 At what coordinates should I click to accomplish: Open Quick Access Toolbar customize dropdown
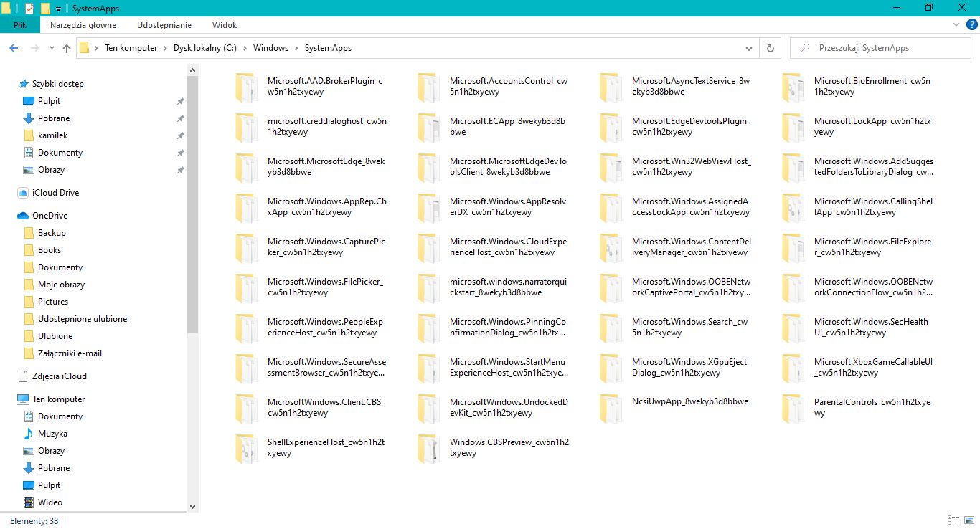coord(58,9)
